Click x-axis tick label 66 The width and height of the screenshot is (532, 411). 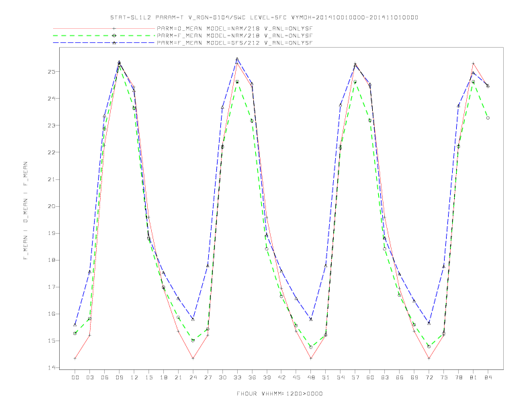(x=400, y=377)
